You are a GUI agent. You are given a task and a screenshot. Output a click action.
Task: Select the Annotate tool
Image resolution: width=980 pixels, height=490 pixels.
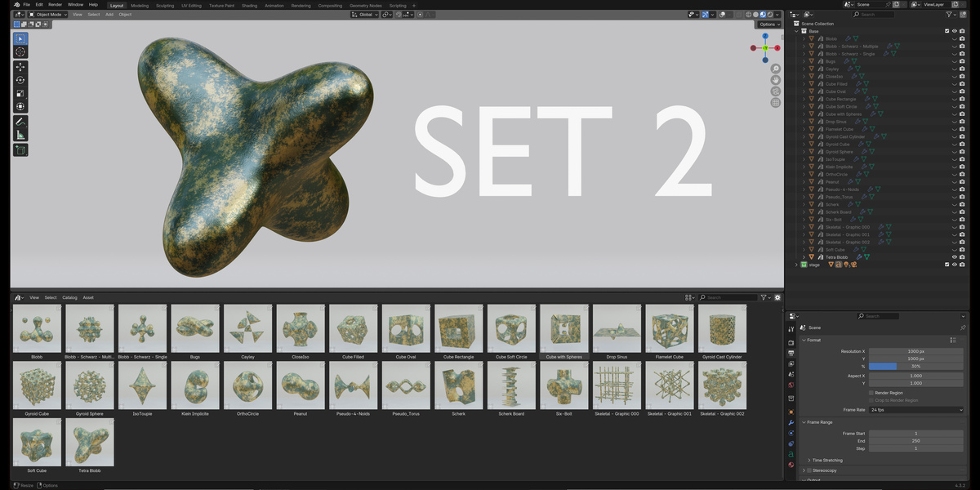[20, 121]
